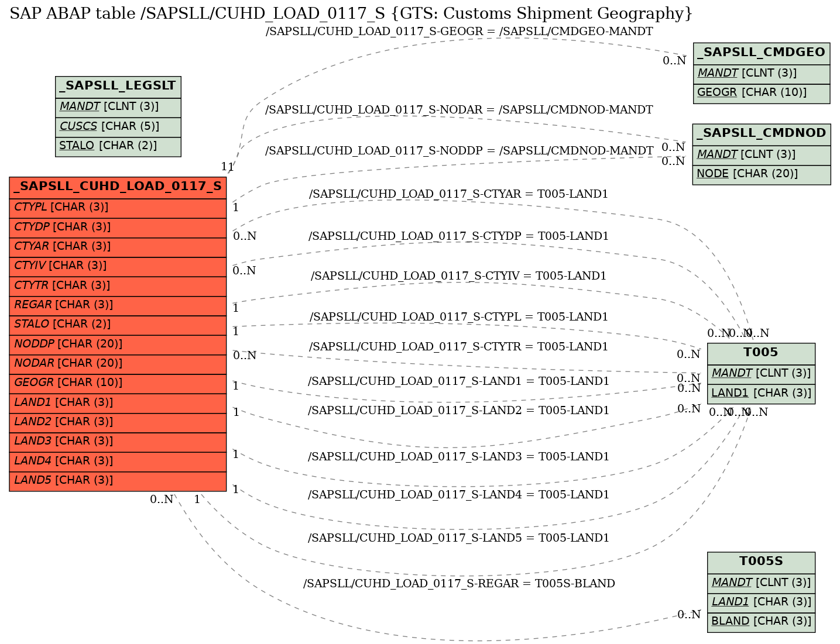Select CTYTR [CHAR (3)] field

click(x=118, y=285)
